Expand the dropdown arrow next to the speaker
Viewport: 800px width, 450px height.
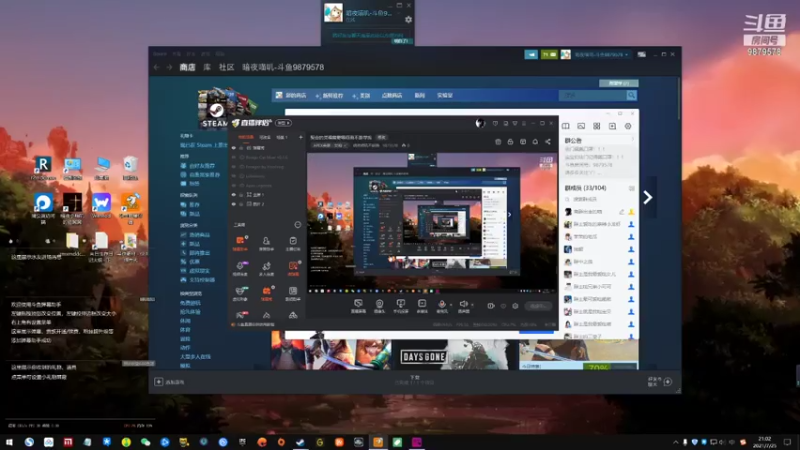click(x=472, y=305)
